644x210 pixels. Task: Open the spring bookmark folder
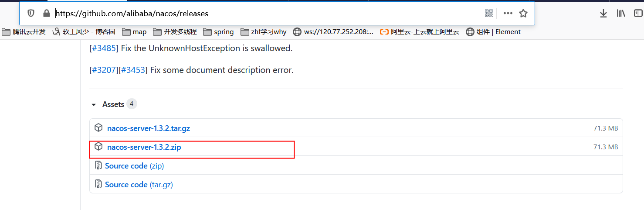click(218, 32)
